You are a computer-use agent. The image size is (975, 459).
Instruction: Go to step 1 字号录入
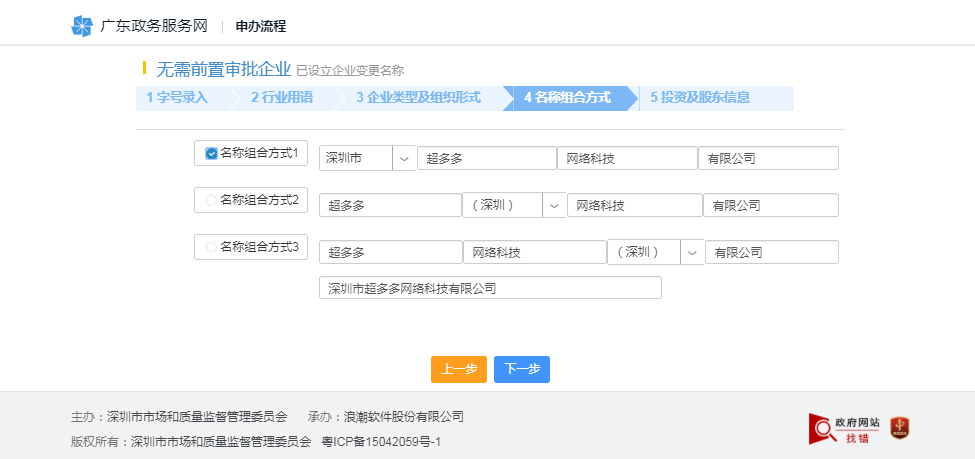point(178,98)
